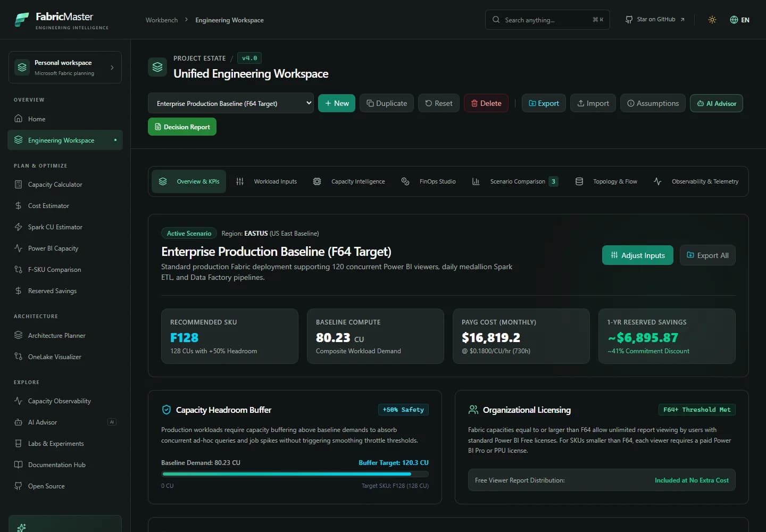This screenshot has height=532, width=766.
Task: Open Home from the sidebar
Action: pos(65,119)
